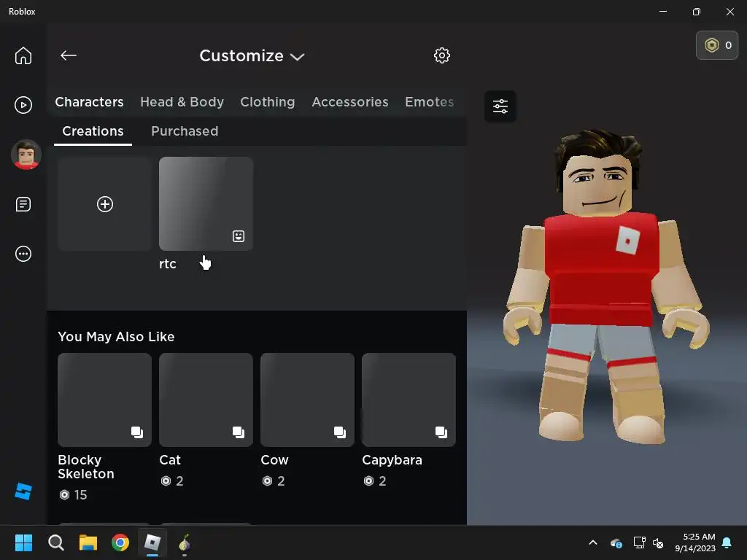
Task: Open File Explorer from the taskbar
Action: [x=88, y=542]
